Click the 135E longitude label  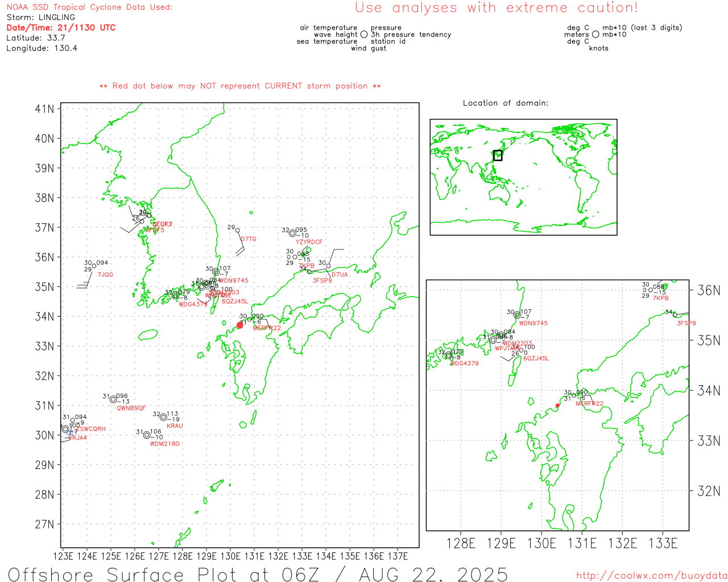tap(350, 556)
